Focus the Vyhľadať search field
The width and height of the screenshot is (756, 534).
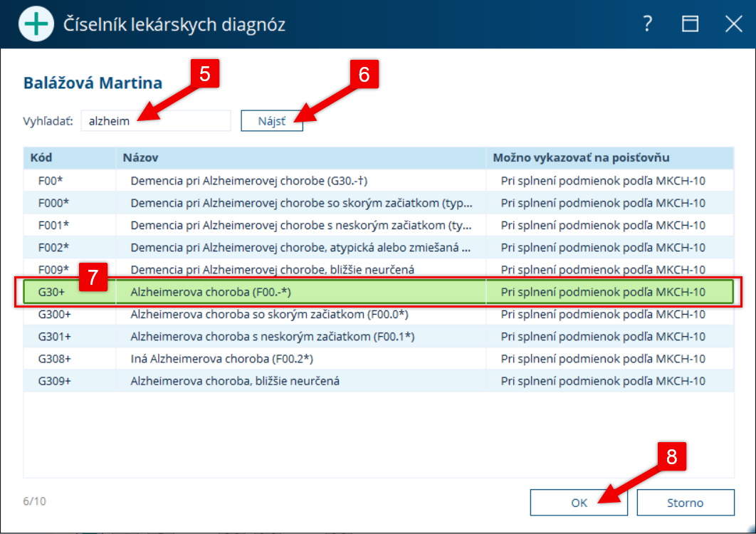[x=156, y=120]
